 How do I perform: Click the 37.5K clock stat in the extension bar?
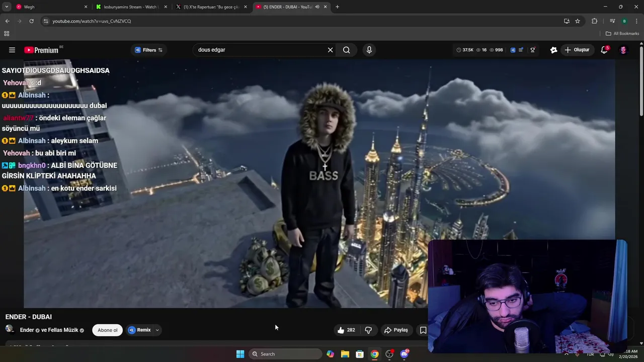(465, 50)
